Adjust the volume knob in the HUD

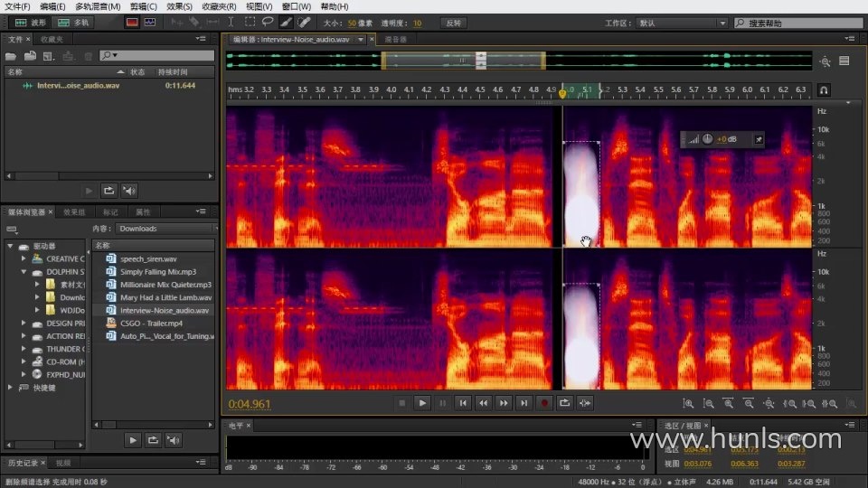pyautogui.click(x=707, y=139)
